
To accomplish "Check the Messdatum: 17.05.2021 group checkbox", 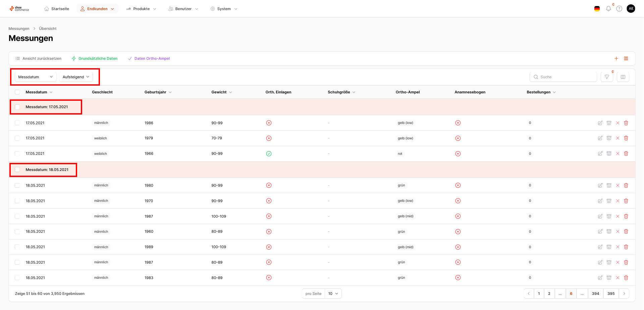I will click(17, 107).
